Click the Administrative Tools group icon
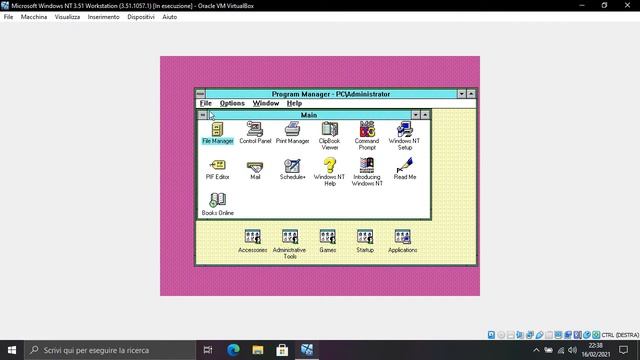The image size is (640, 360). tap(290, 244)
